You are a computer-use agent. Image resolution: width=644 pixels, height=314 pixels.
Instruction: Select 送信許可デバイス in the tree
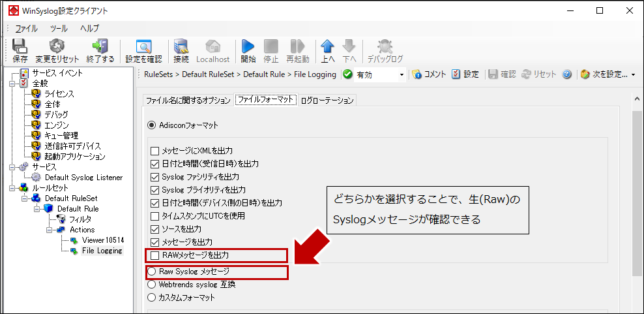pyautogui.click(x=73, y=146)
